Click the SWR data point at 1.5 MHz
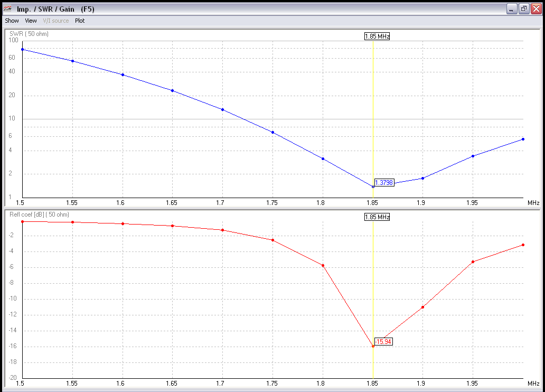The height and width of the screenshot is (392, 545). tap(22, 49)
